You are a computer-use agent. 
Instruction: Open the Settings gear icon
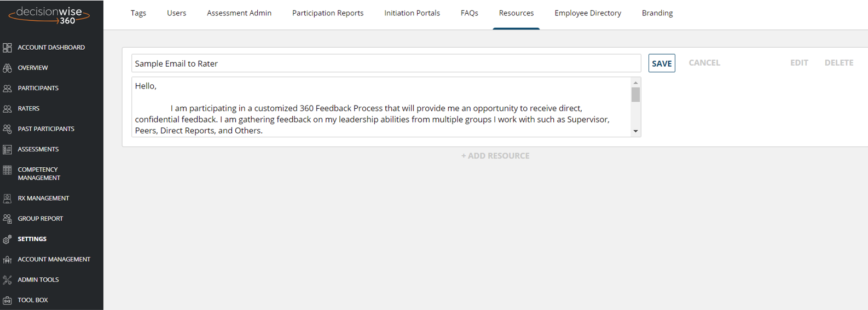7,239
